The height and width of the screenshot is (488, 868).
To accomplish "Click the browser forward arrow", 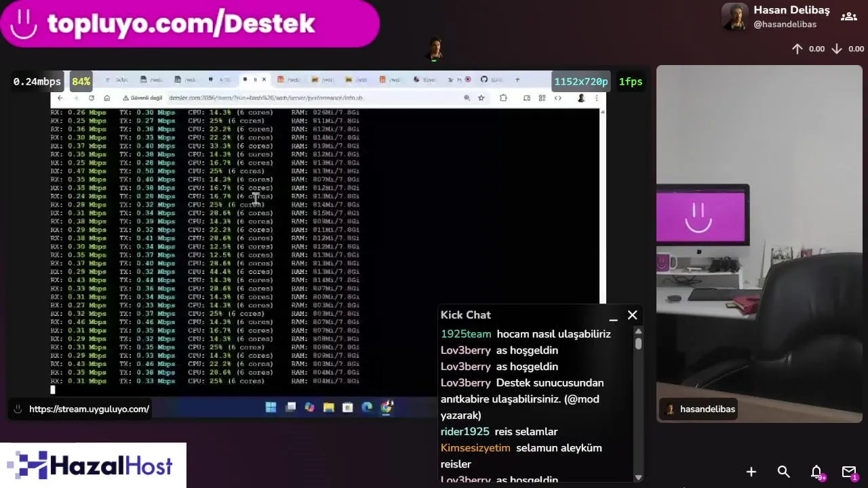I will click(76, 98).
